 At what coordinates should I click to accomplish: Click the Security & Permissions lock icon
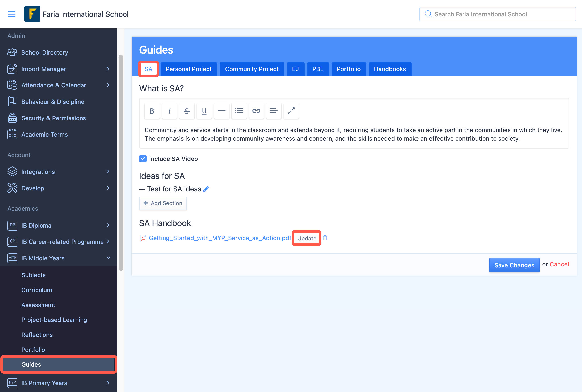coord(12,118)
